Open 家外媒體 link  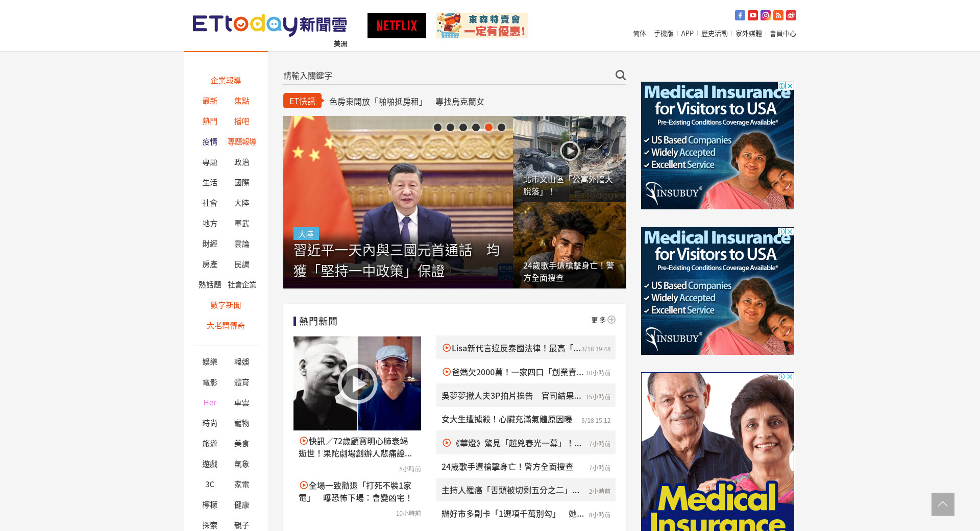pos(749,34)
